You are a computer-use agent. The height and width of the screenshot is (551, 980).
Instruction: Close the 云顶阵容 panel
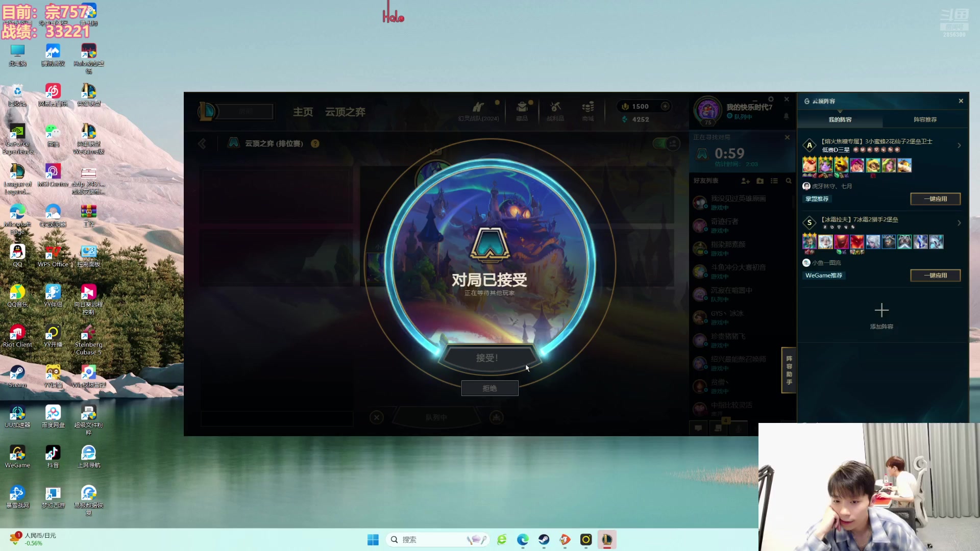click(961, 101)
